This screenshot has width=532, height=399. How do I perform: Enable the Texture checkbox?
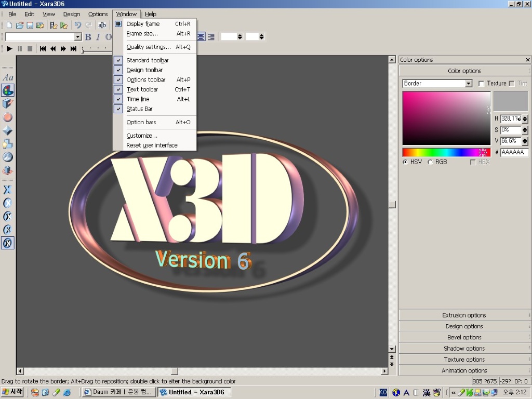click(481, 84)
